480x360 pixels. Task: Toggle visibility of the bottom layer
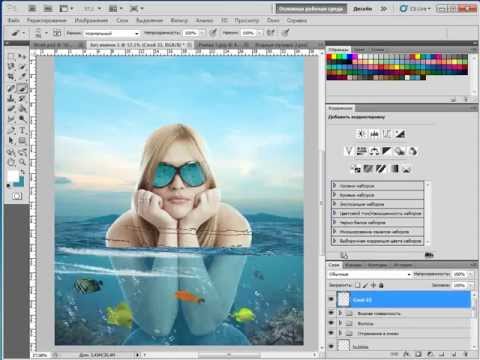(331, 346)
